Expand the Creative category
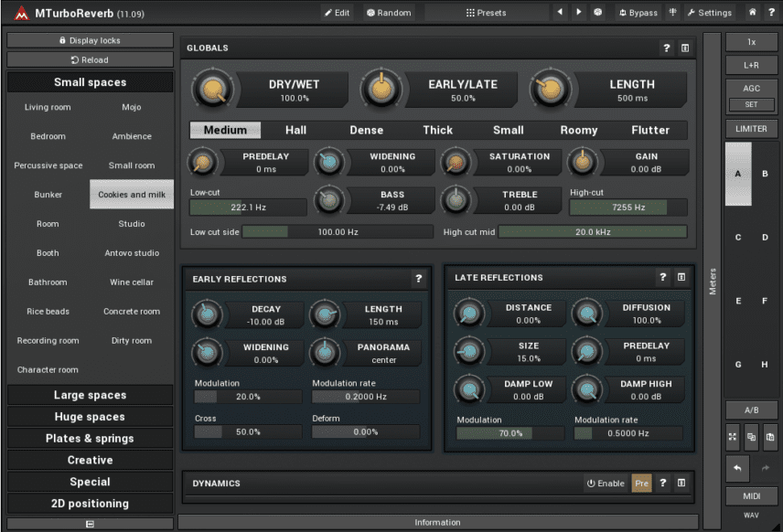The height and width of the screenshot is (532, 783). pos(90,460)
